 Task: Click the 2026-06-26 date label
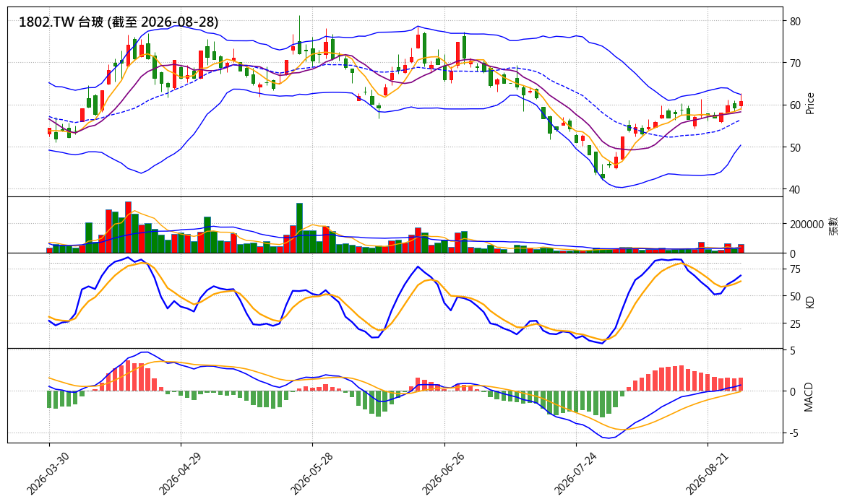[443, 474]
